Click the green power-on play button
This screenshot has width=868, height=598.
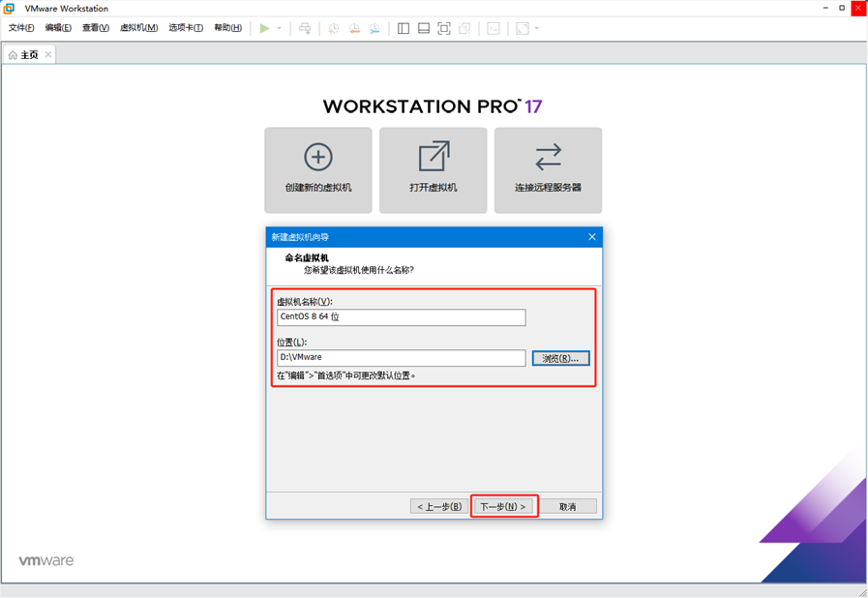[264, 28]
